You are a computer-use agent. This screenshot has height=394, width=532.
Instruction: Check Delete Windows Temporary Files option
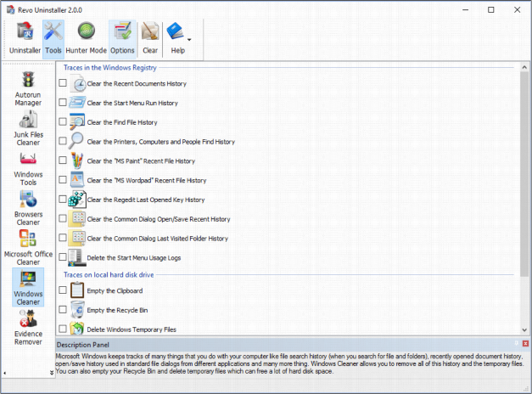(x=63, y=329)
